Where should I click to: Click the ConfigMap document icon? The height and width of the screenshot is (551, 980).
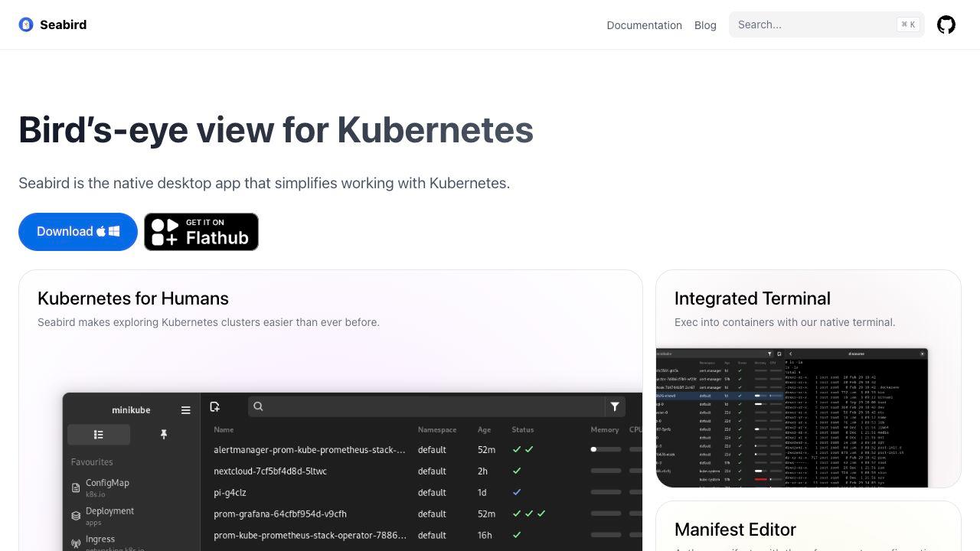(x=76, y=488)
